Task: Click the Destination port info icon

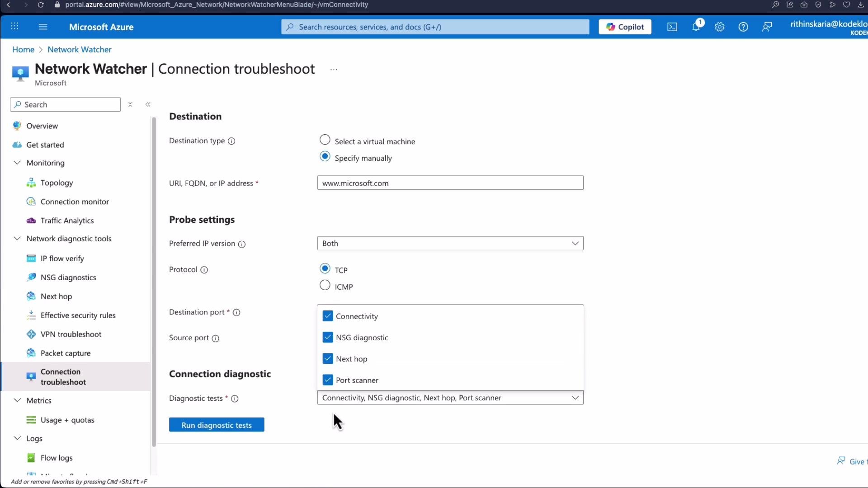Action: pos(236,312)
